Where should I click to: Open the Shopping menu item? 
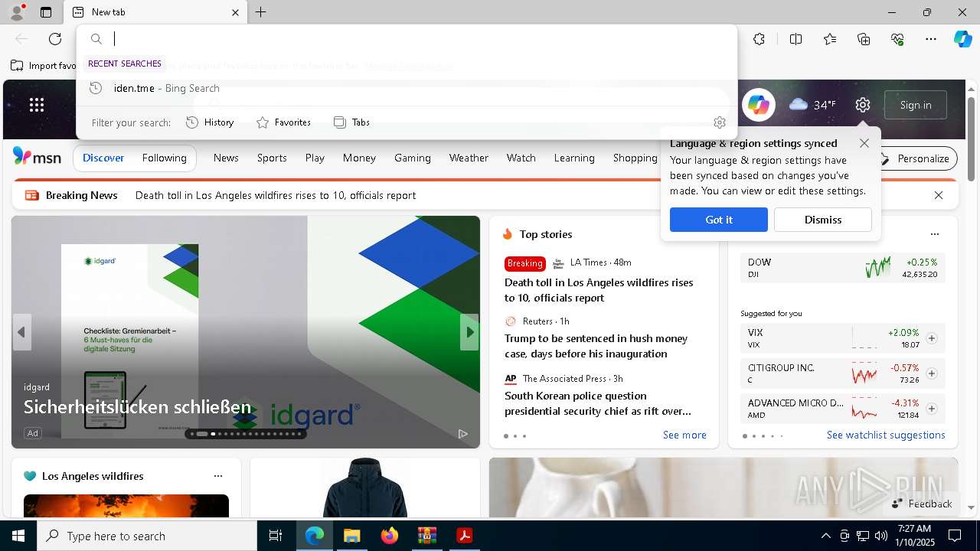pyautogui.click(x=635, y=158)
